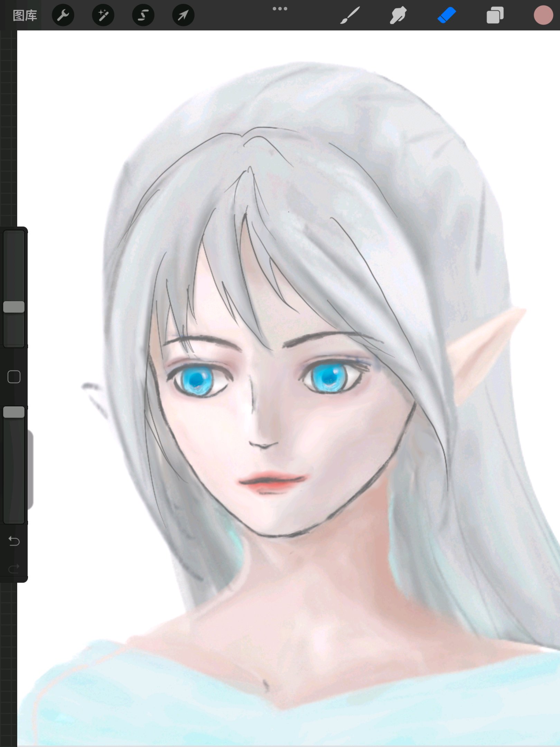
Task: Redo the last undone stroke
Action: click(x=14, y=569)
